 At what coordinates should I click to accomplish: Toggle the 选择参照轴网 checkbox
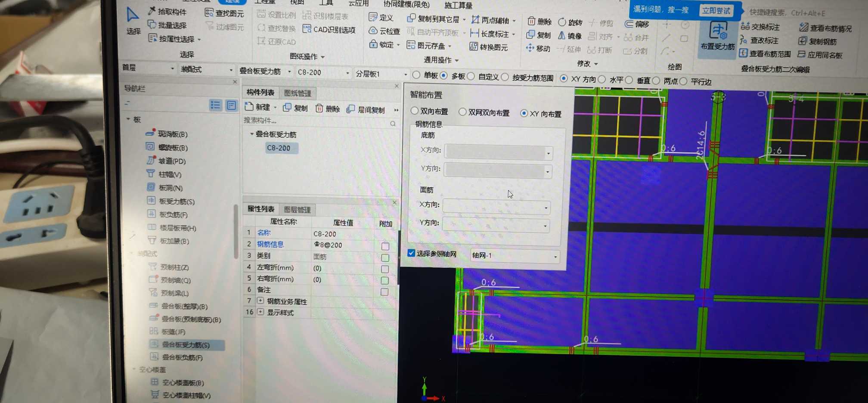pos(411,253)
